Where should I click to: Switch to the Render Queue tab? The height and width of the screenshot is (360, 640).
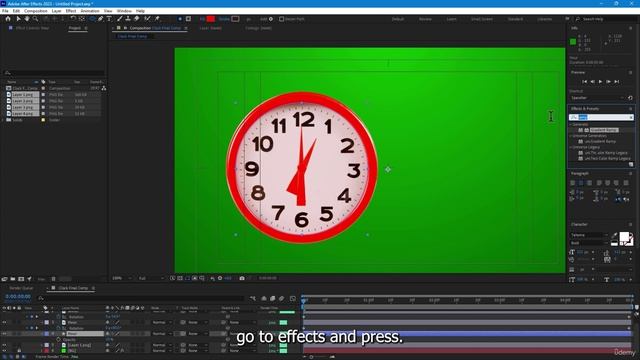[21, 288]
